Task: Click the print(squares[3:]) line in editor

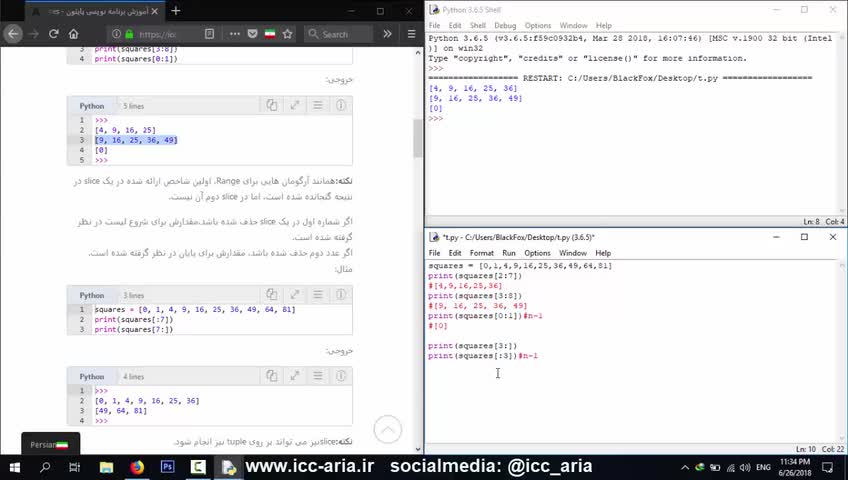Action: pos(473,346)
